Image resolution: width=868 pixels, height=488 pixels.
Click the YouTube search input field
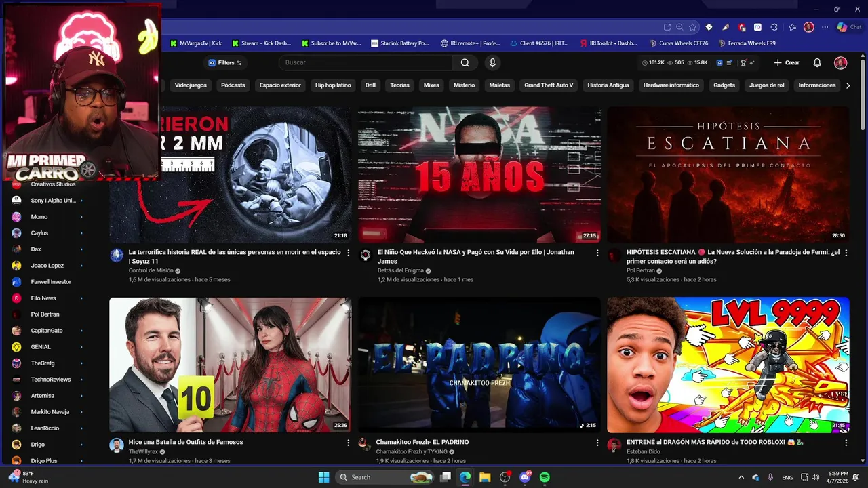coord(366,62)
